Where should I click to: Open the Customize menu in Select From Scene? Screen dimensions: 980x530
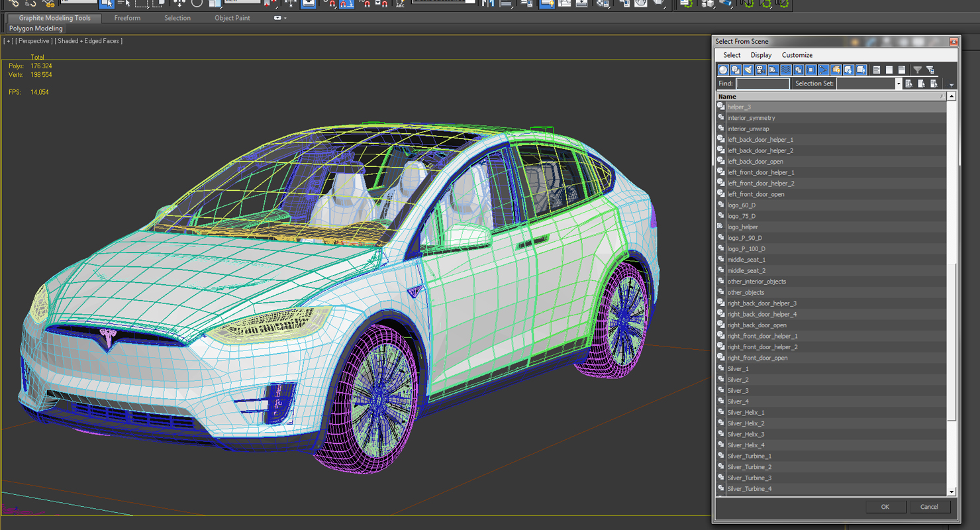pos(797,55)
